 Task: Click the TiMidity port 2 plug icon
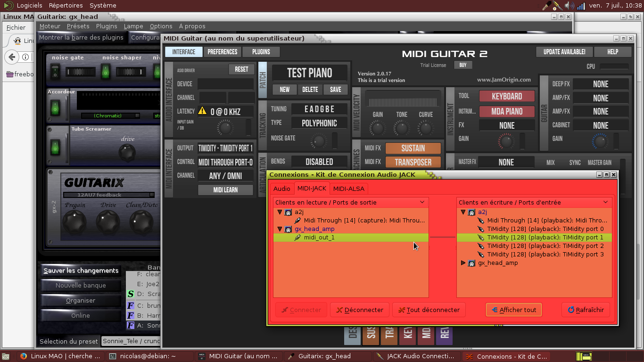pos(481,246)
